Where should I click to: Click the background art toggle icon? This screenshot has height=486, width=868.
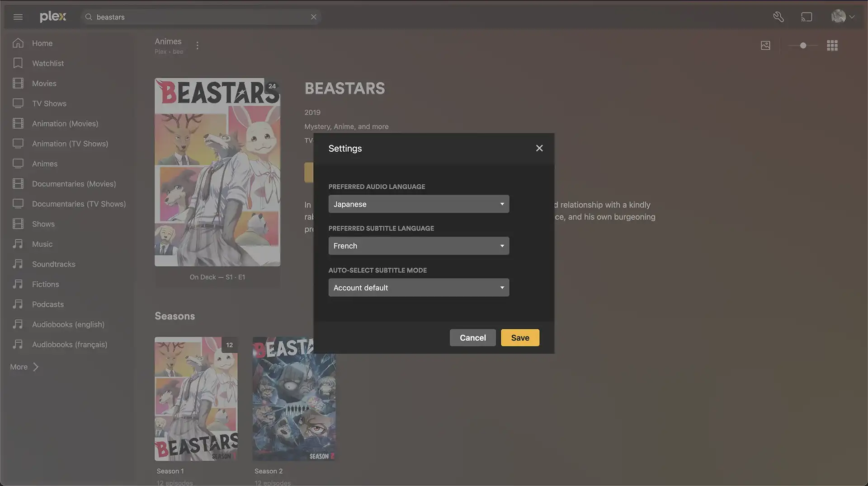(x=765, y=45)
